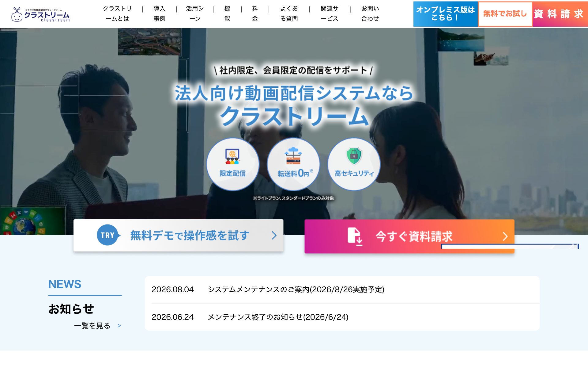Open the システムメンテナンスのご案内 news item
Image resolution: width=588 pixels, height=368 pixels.
[296, 289]
